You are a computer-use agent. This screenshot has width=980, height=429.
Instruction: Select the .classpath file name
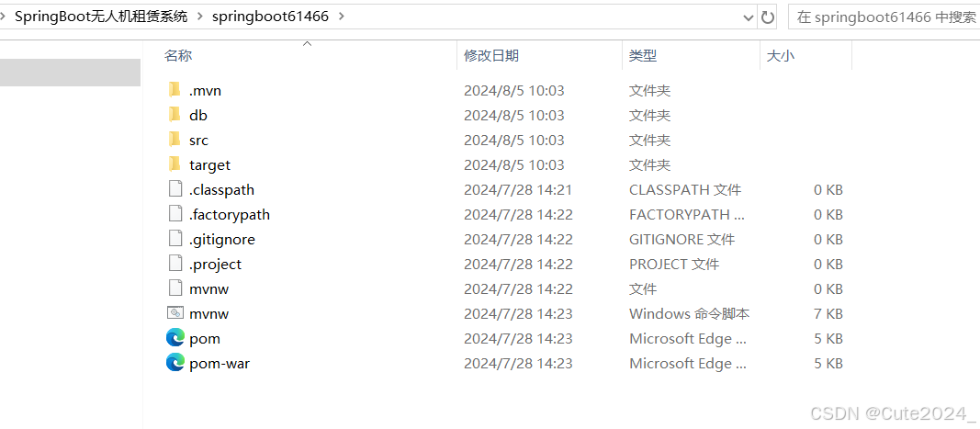coord(221,189)
